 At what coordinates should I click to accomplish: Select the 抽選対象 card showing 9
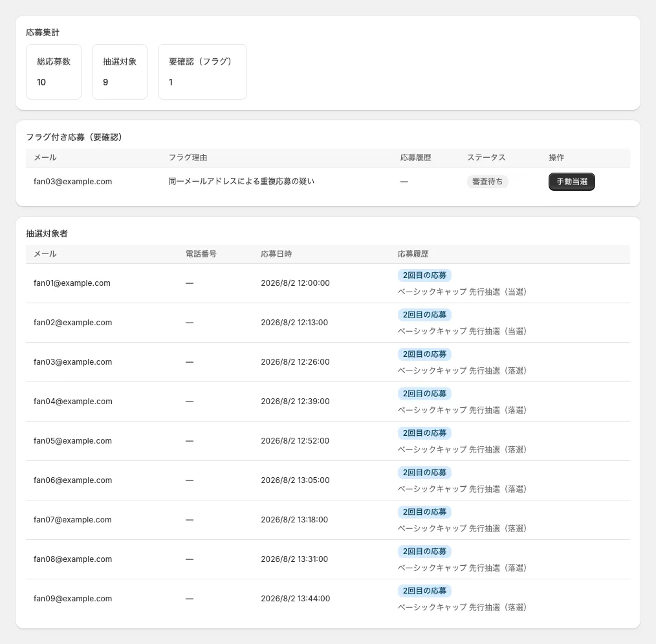(x=120, y=72)
